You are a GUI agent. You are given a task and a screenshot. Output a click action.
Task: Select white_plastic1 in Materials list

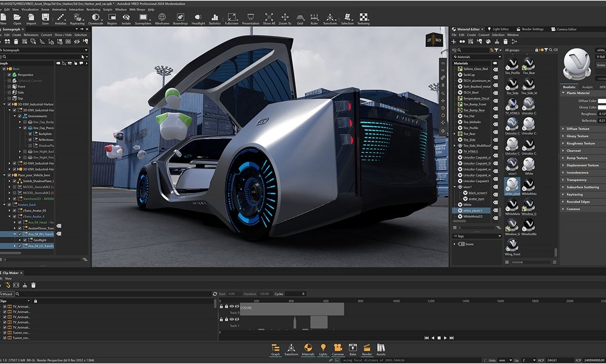[472, 211]
